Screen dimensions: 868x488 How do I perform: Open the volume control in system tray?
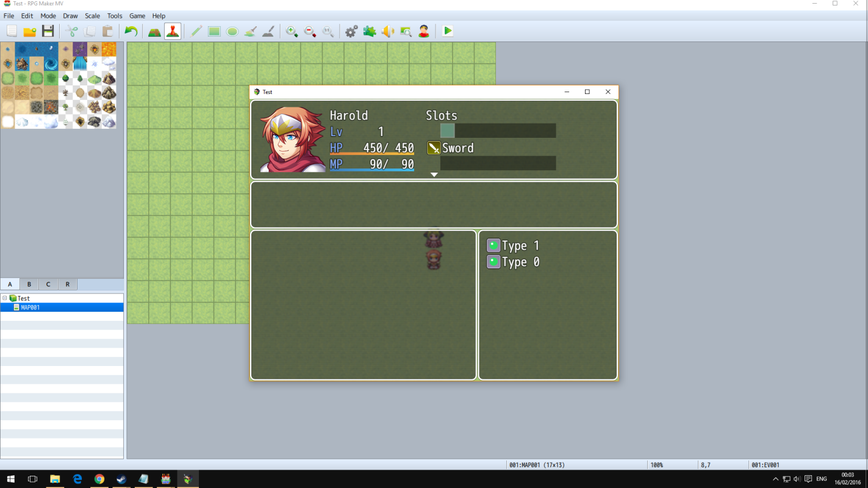[797, 479]
